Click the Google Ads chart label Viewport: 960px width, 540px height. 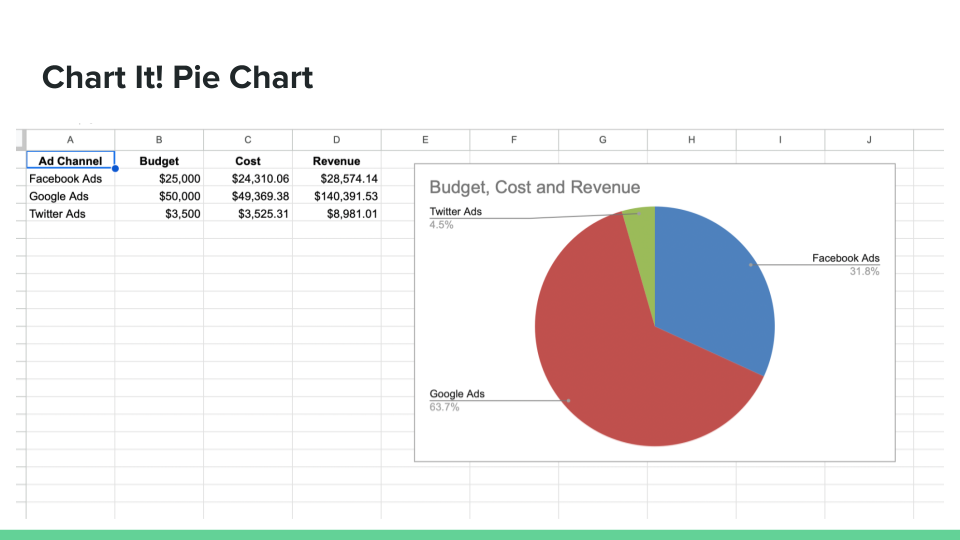pos(457,394)
